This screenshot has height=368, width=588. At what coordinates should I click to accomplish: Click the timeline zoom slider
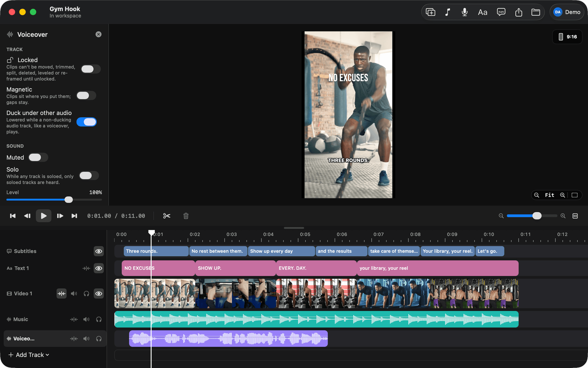532,216
